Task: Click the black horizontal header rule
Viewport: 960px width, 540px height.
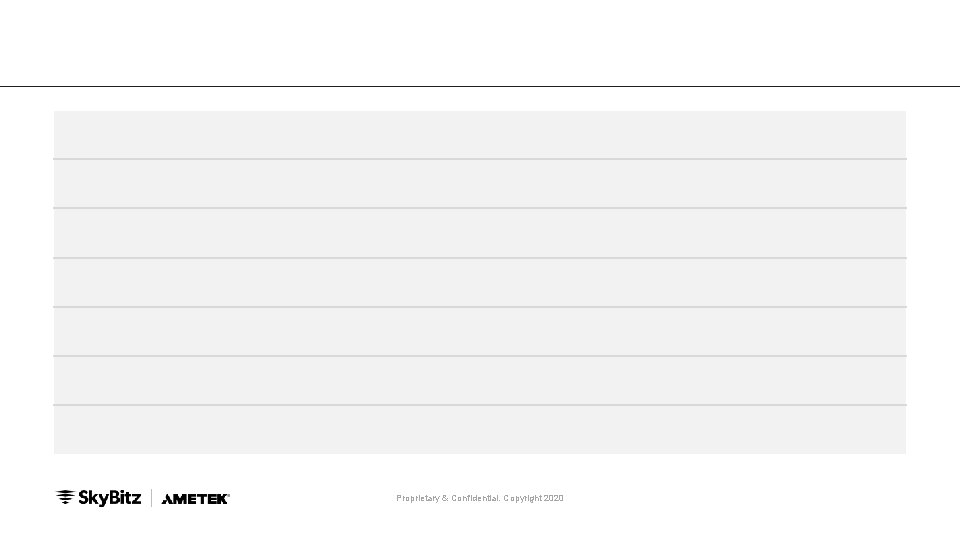Action: click(x=480, y=86)
